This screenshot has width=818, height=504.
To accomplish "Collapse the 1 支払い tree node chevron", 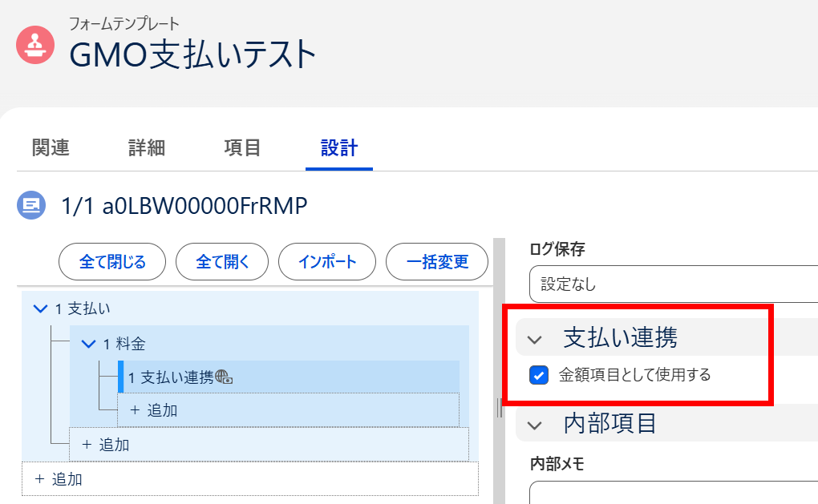I will click(x=40, y=308).
